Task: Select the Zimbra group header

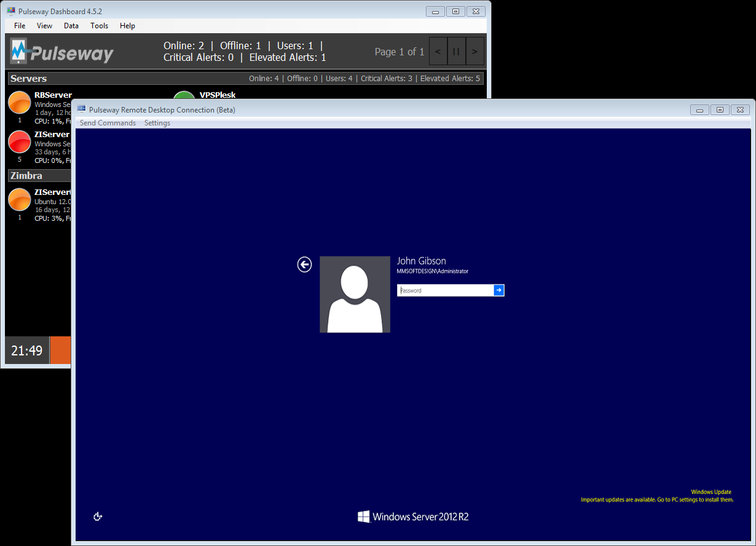Action: coord(39,176)
